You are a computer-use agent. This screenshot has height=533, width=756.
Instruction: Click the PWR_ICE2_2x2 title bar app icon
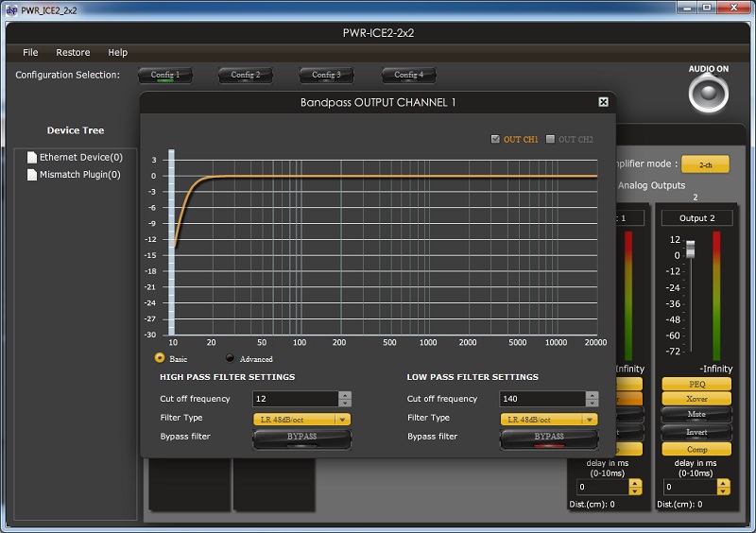click(10, 10)
